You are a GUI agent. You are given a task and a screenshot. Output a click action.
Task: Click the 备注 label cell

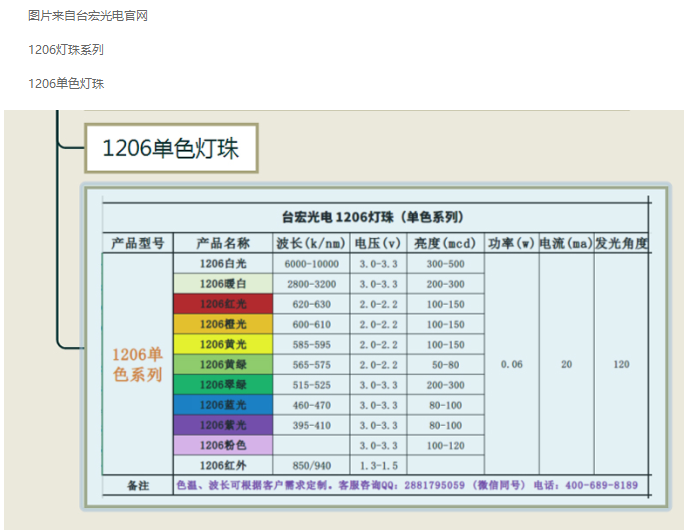138,486
